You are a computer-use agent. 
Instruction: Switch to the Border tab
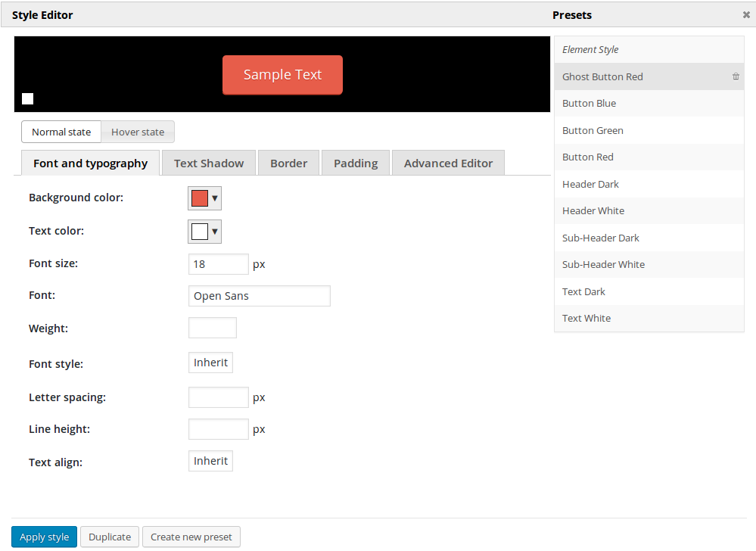[x=288, y=162]
